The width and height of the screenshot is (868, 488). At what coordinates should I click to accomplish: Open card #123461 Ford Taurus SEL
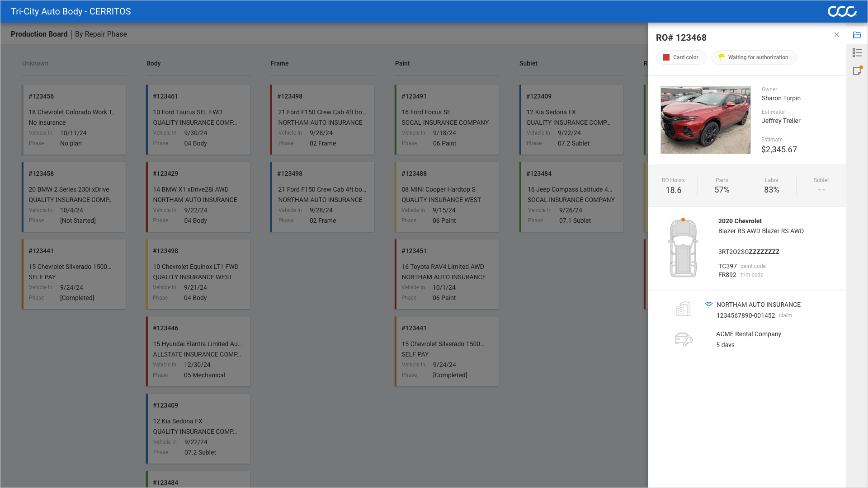pyautogui.click(x=198, y=120)
